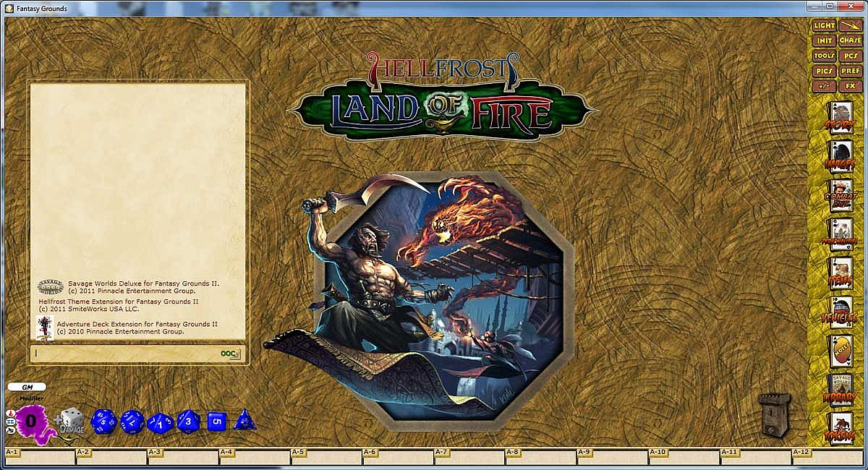Screen dimensions: 868x470
Task: Pick the blue d4 pyramid die
Action: tap(244, 419)
